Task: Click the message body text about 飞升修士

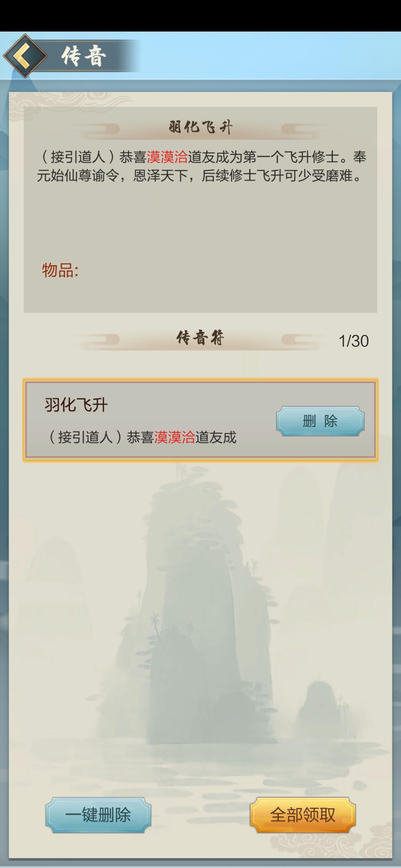Action: pyautogui.click(x=201, y=166)
